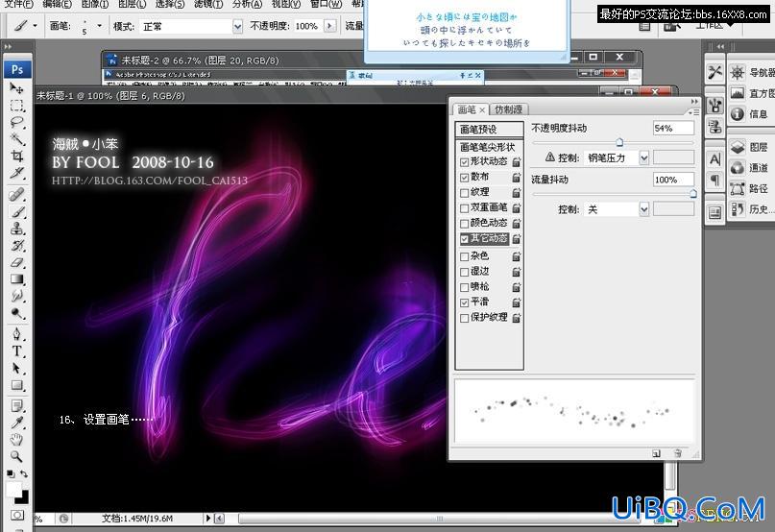The width and height of the screenshot is (775, 532).
Task: Open status bar document info arrow
Action: point(208,519)
